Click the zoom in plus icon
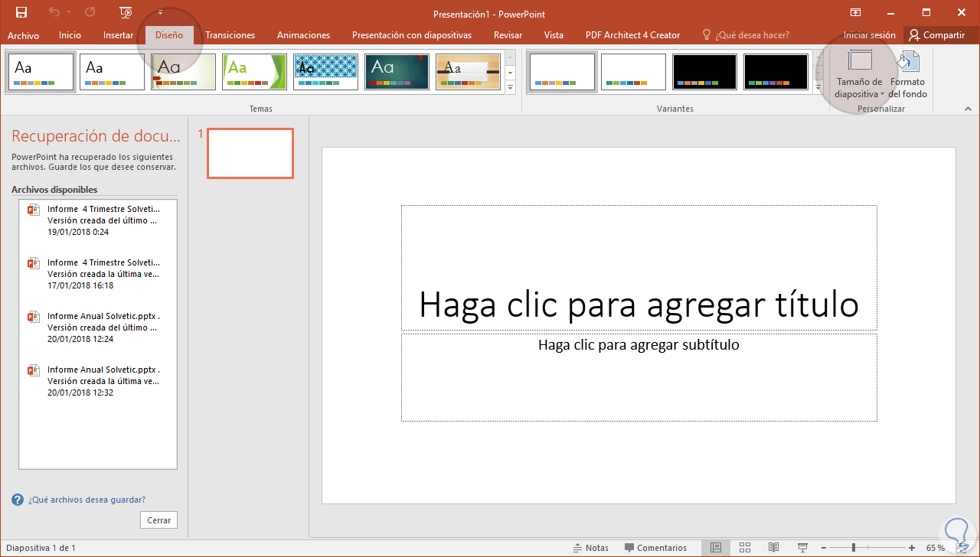The image size is (980, 557). point(911,548)
